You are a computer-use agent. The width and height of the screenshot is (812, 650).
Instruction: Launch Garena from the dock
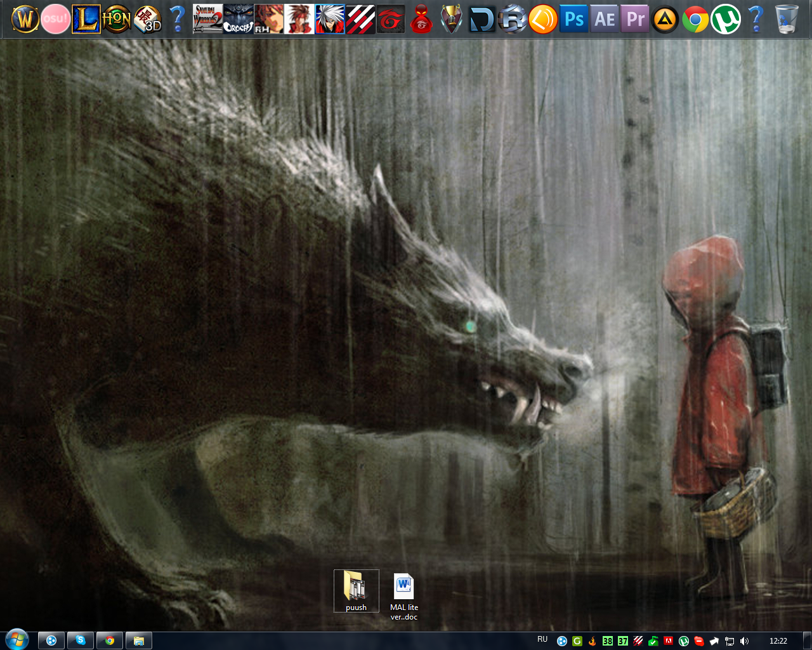click(x=390, y=18)
